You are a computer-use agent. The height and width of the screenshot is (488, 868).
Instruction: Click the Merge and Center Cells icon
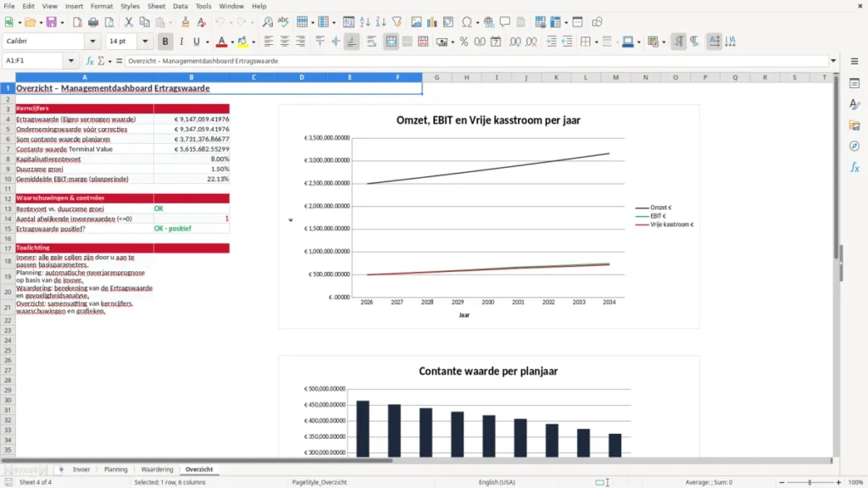391,42
